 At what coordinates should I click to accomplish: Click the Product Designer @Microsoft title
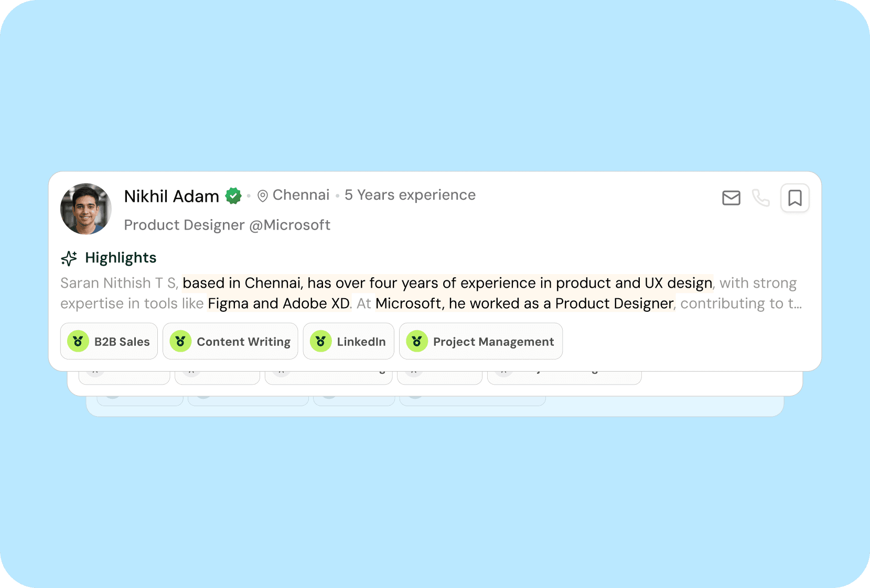coord(227,225)
